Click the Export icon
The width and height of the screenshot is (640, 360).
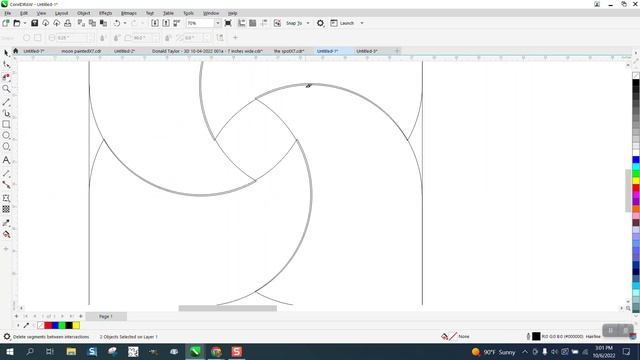[166, 23]
